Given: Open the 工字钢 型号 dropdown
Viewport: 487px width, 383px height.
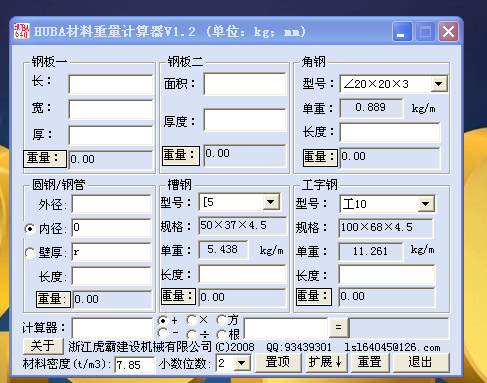Looking at the screenshot, I should pos(426,204).
